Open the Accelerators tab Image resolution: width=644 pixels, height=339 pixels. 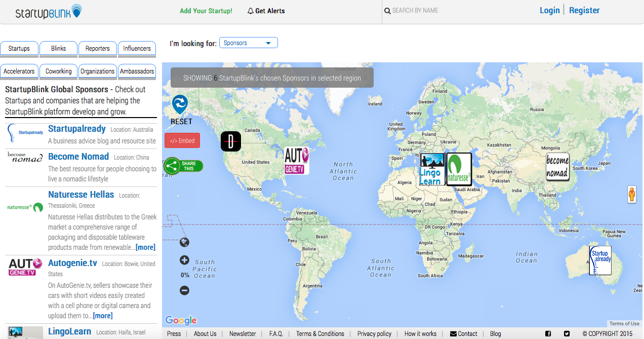(19, 71)
